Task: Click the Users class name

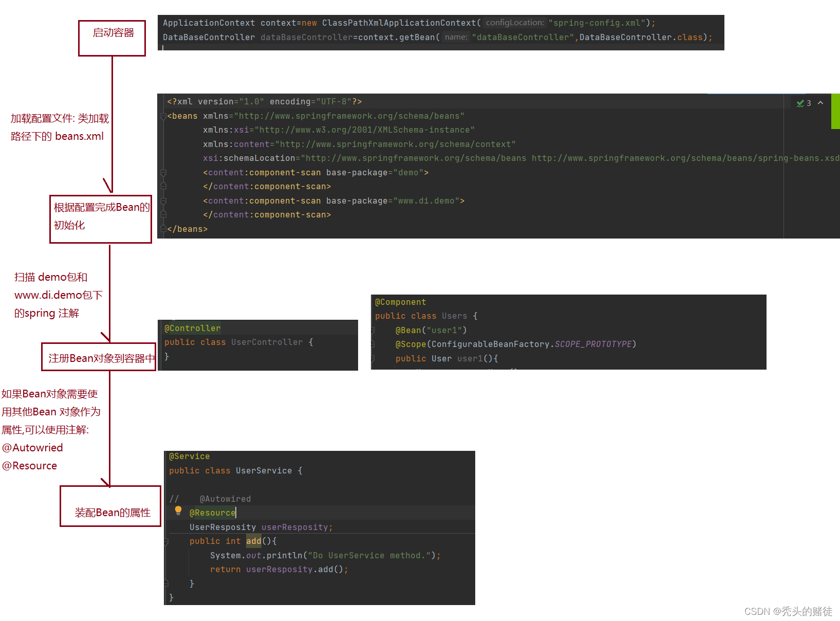Action: click(454, 316)
